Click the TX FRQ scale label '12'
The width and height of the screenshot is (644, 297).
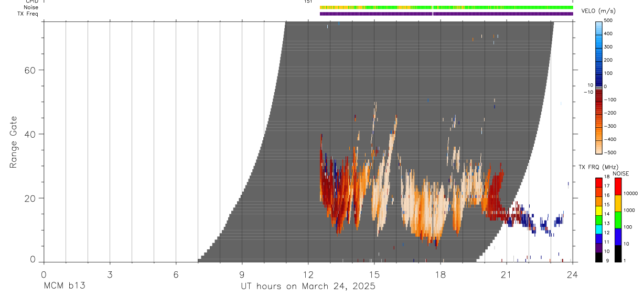(606, 233)
